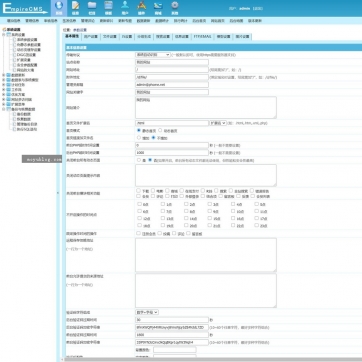Open the 网站防火墙 tree item
This screenshot has height=362, width=362.
pos(25,70)
